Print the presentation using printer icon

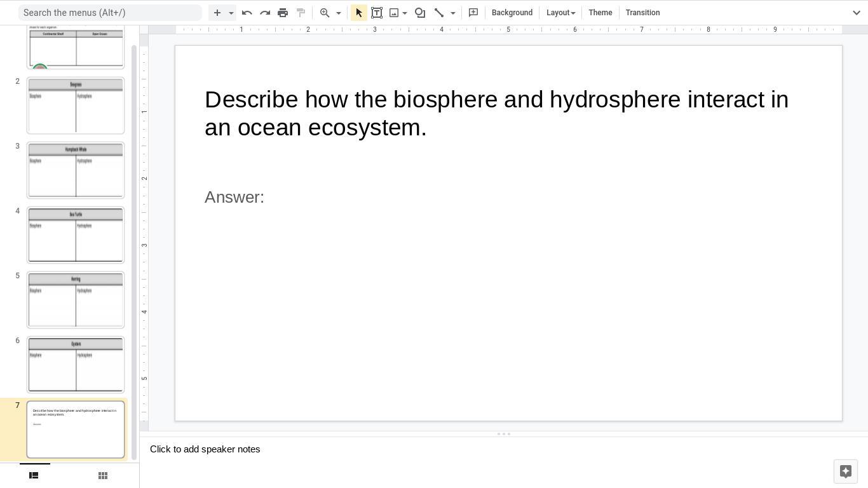[x=283, y=13]
